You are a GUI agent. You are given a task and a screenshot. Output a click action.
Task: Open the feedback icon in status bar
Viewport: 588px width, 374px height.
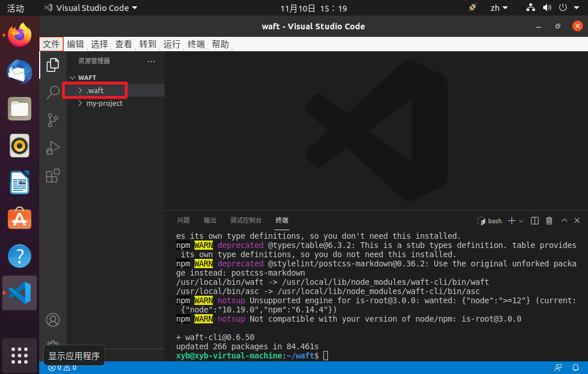[x=558, y=368]
